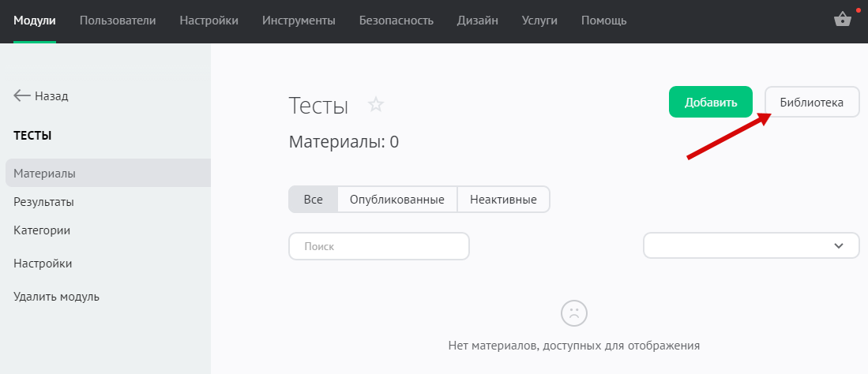This screenshot has height=374, width=868.
Task: Open the Безопасность menu
Action: pyautogui.click(x=396, y=21)
